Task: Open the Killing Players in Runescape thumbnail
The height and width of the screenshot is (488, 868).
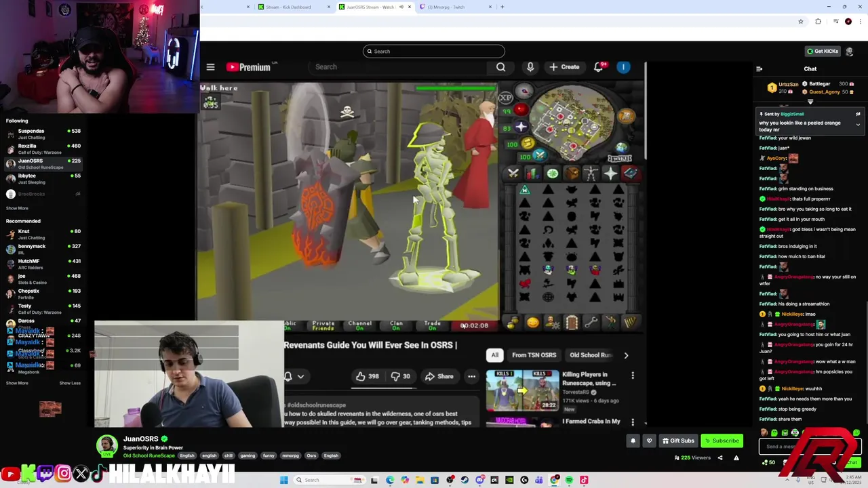Action: [x=522, y=390]
